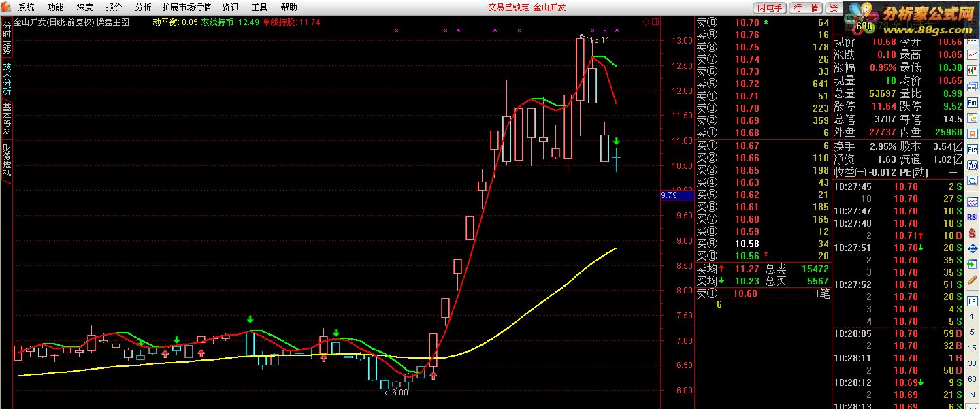The image size is (980, 409).
Task: Click the red diamond icon above chart
Action: click(x=646, y=22)
